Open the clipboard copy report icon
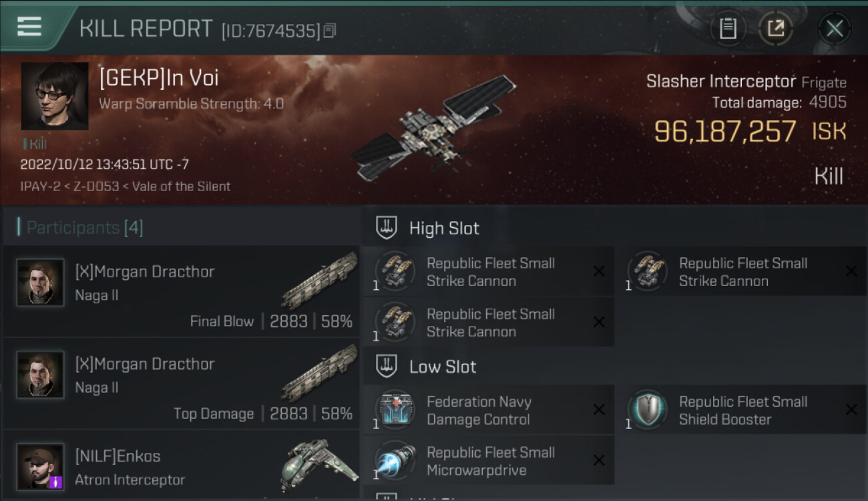Image resolution: width=868 pixels, height=501 pixels. [728, 29]
